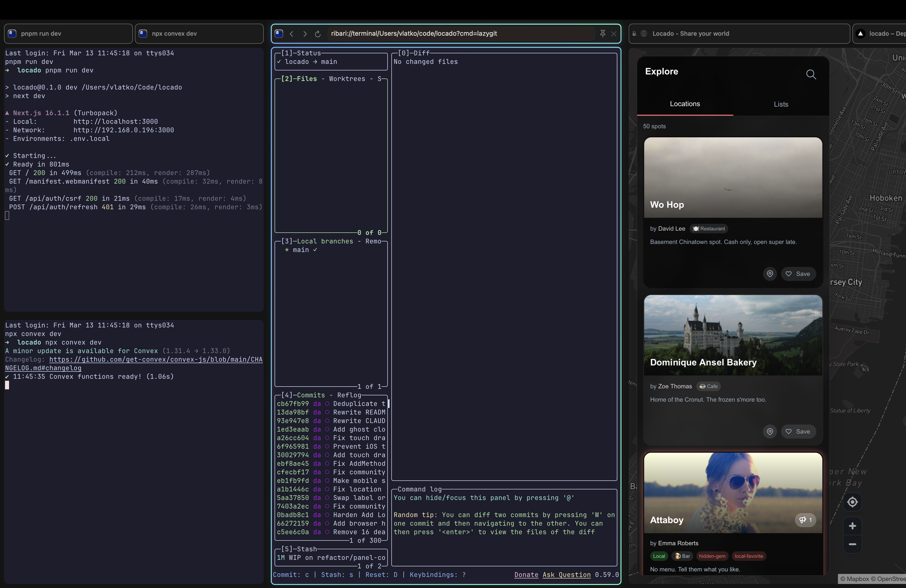Open the Donate link in lazygit
Screen dimensions: 906x588
click(x=526, y=575)
